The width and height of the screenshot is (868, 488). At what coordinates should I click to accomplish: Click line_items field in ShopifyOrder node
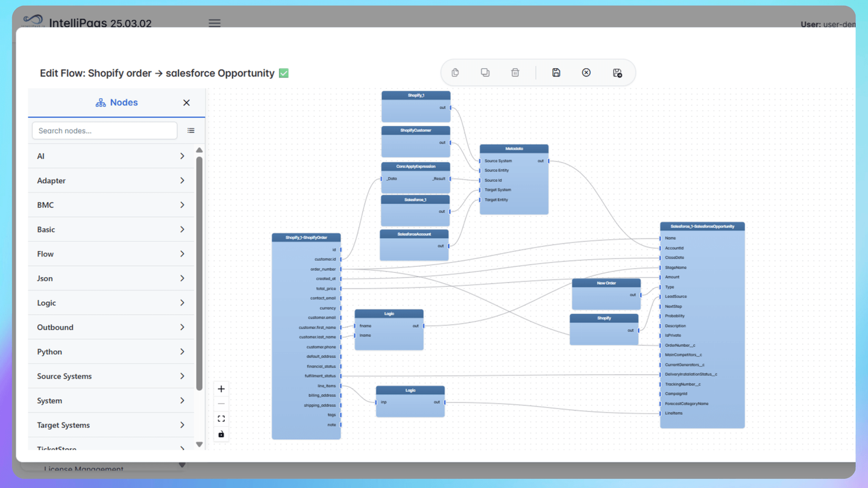click(327, 386)
